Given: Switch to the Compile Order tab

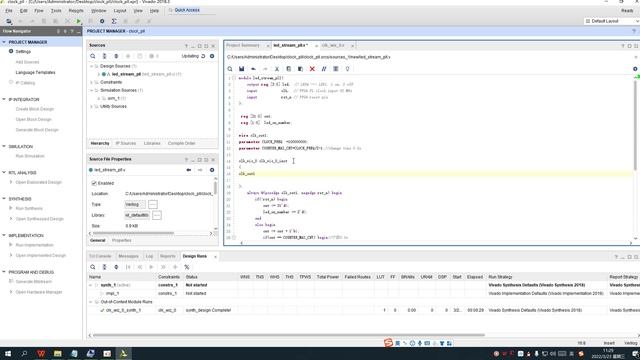Looking at the screenshot, I should pos(181,143).
